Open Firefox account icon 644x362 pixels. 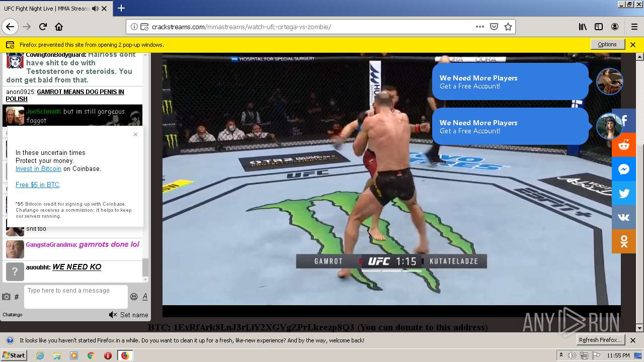(x=615, y=27)
